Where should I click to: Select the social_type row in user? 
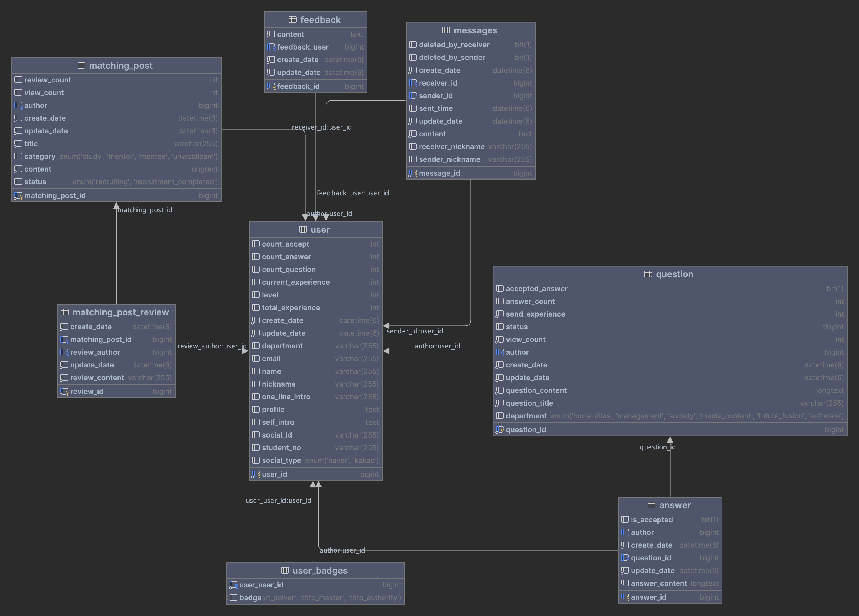pyautogui.click(x=315, y=460)
